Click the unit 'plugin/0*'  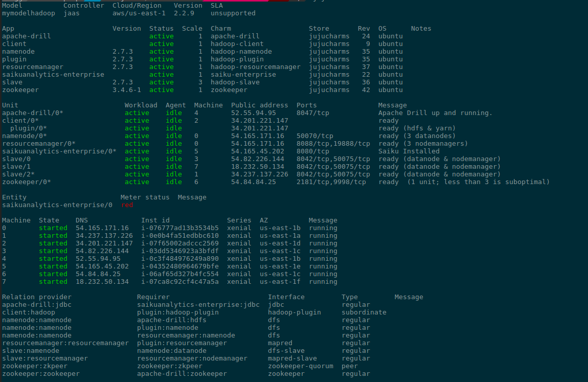[x=29, y=128]
